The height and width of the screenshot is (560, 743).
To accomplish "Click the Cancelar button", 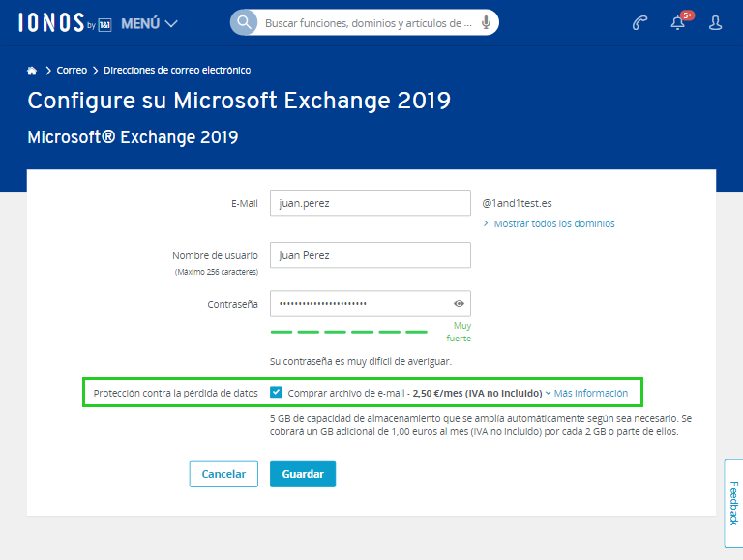I will pos(223,474).
